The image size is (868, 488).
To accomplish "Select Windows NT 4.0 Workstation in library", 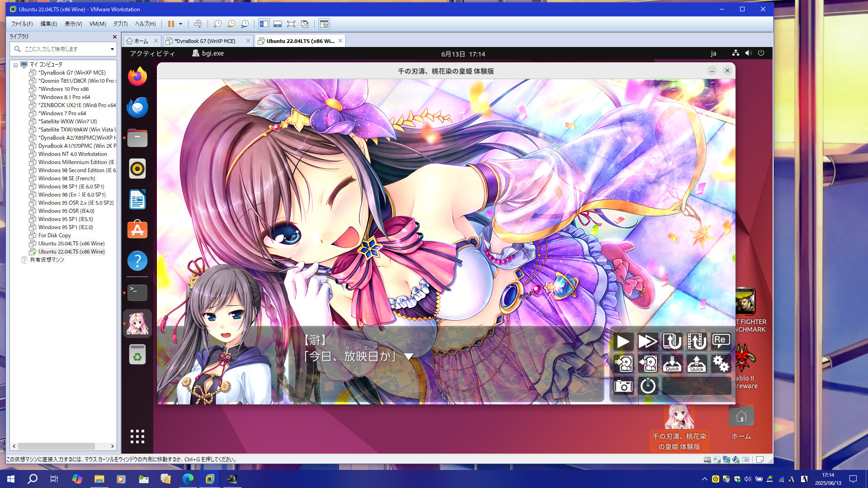I will pyautogui.click(x=72, y=154).
